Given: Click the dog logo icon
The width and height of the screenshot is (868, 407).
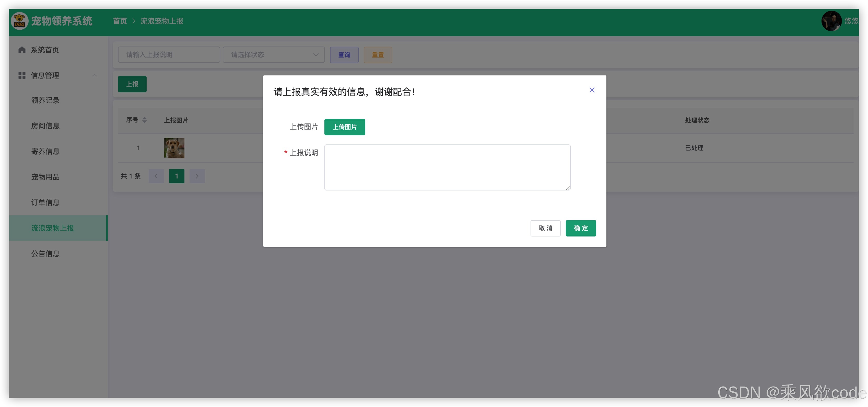Looking at the screenshot, I should tap(19, 21).
